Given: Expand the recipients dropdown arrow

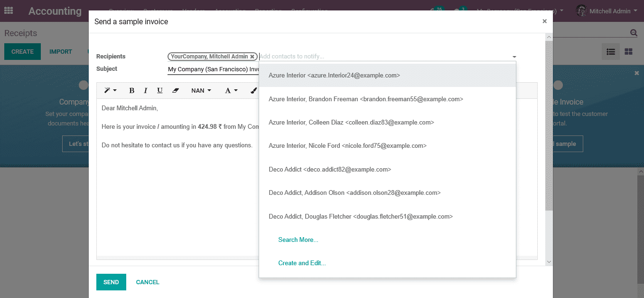Looking at the screenshot, I should [x=514, y=57].
